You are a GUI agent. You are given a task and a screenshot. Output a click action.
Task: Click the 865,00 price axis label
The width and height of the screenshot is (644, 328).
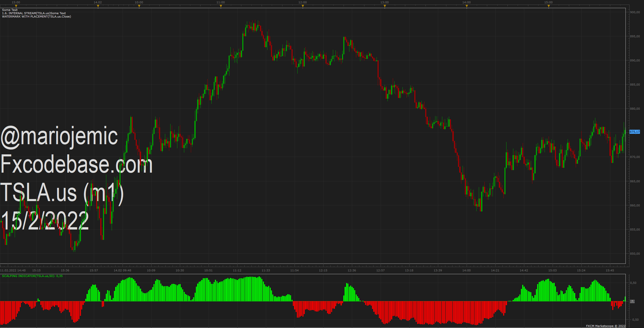635,181
